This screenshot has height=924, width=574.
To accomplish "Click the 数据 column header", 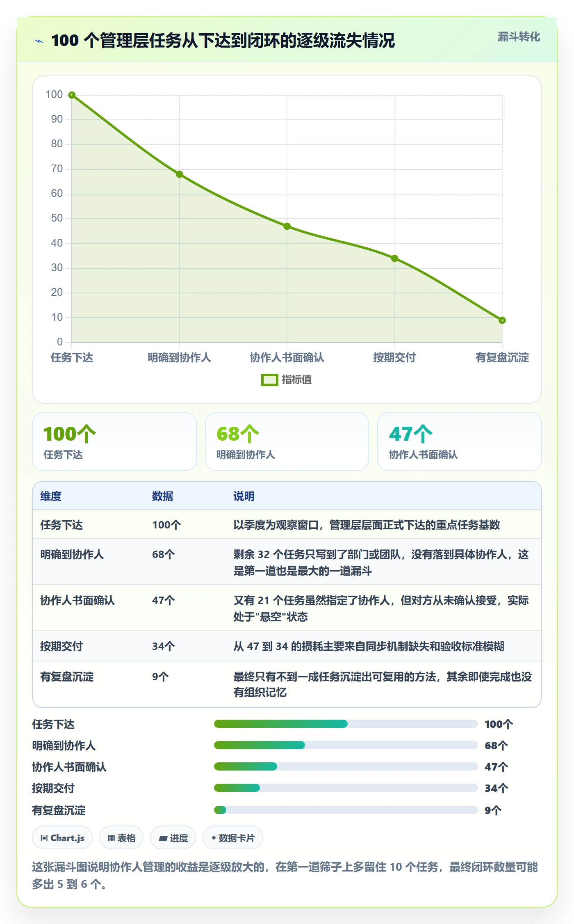I will click(163, 496).
